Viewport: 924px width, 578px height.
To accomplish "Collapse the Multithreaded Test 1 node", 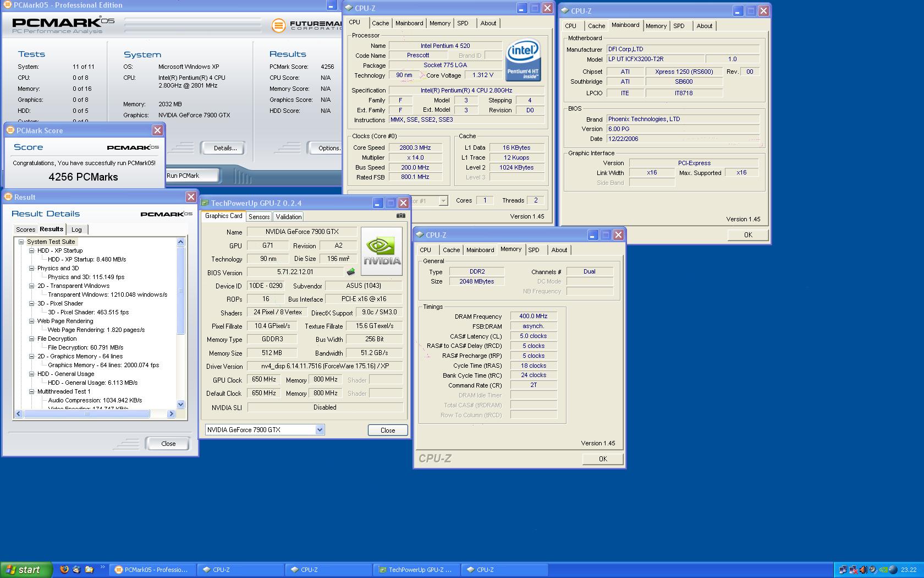I will point(31,391).
